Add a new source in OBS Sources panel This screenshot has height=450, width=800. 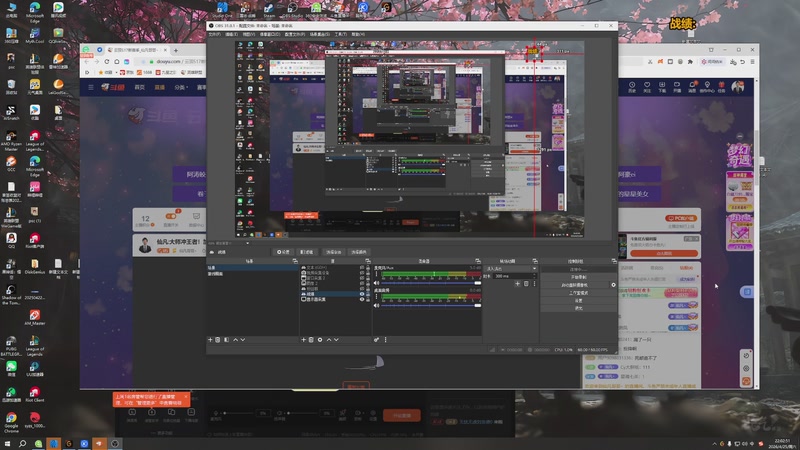[304, 340]
